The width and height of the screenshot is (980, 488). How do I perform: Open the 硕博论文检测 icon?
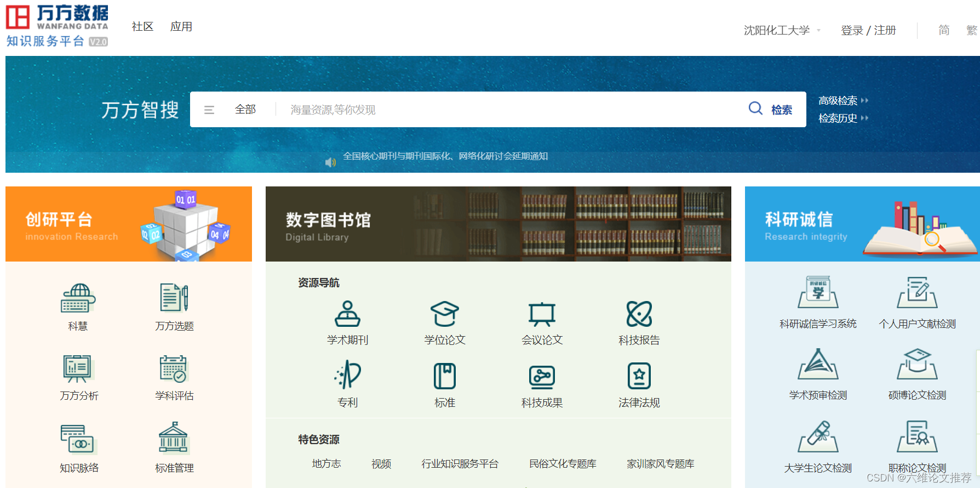click(x=917, y=364)
